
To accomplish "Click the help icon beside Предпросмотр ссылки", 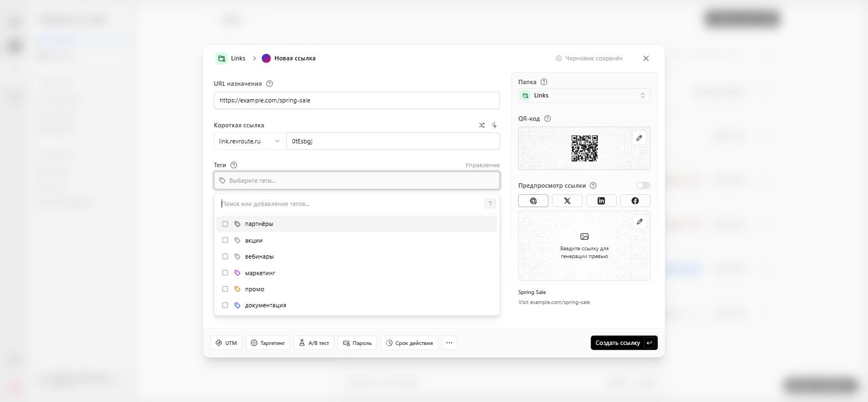I will pyautogui.click(x=593, y=185).
